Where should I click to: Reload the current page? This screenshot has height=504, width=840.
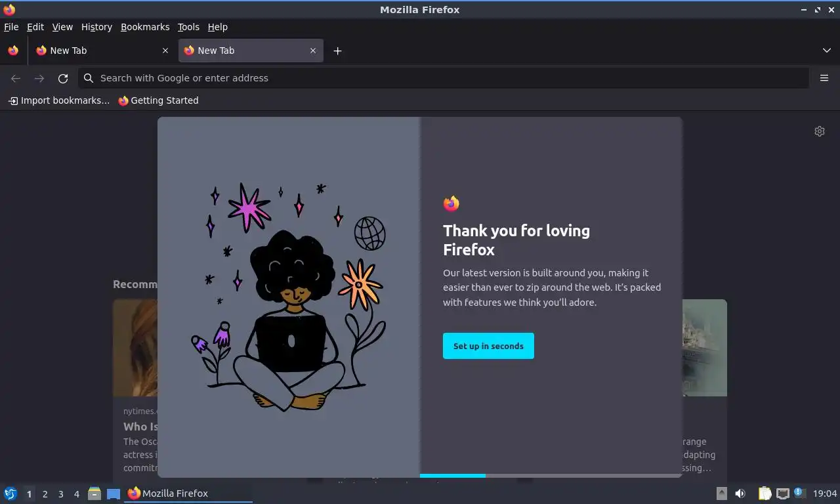coord(63,78)
